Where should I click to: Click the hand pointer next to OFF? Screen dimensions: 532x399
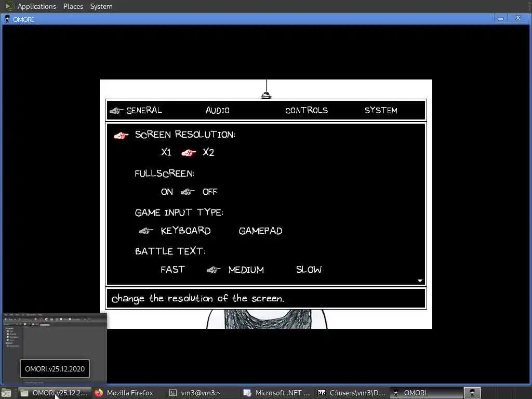188,192
